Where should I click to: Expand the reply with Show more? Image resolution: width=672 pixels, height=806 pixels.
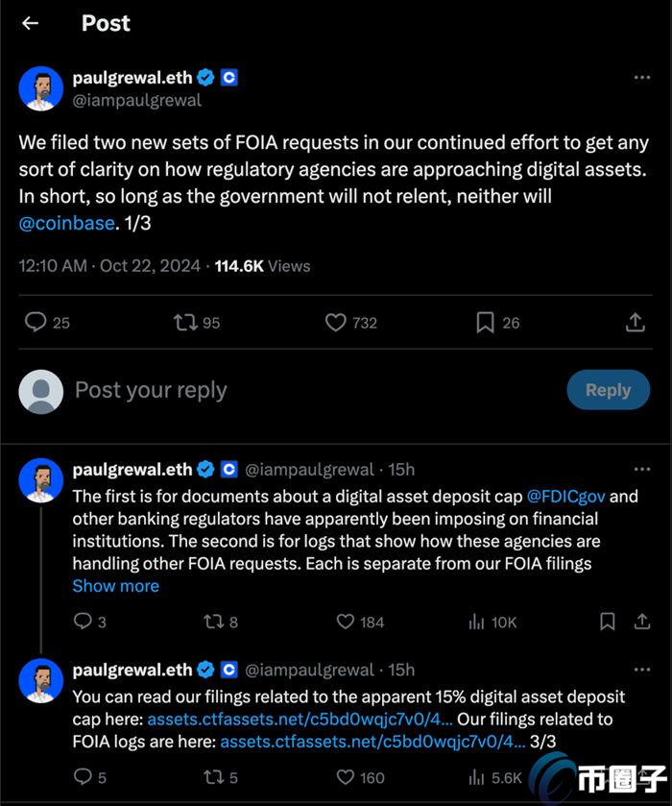(x=115, y=586)
